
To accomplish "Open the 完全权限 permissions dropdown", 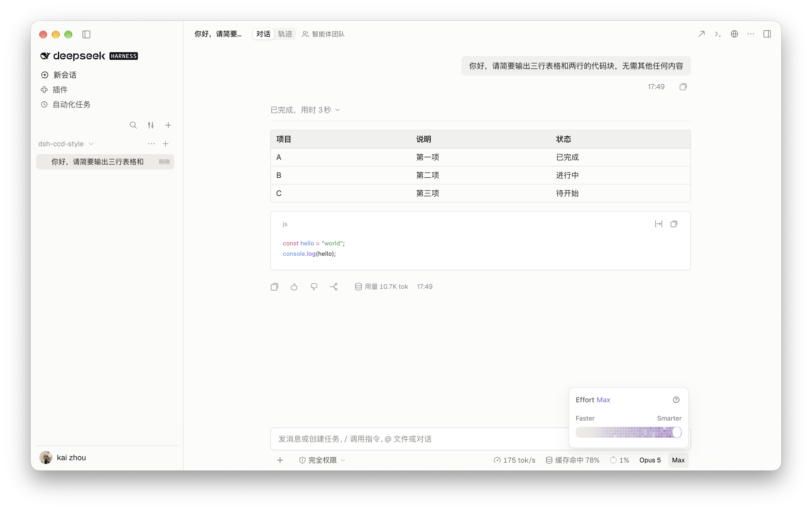I will pos(322,460).
